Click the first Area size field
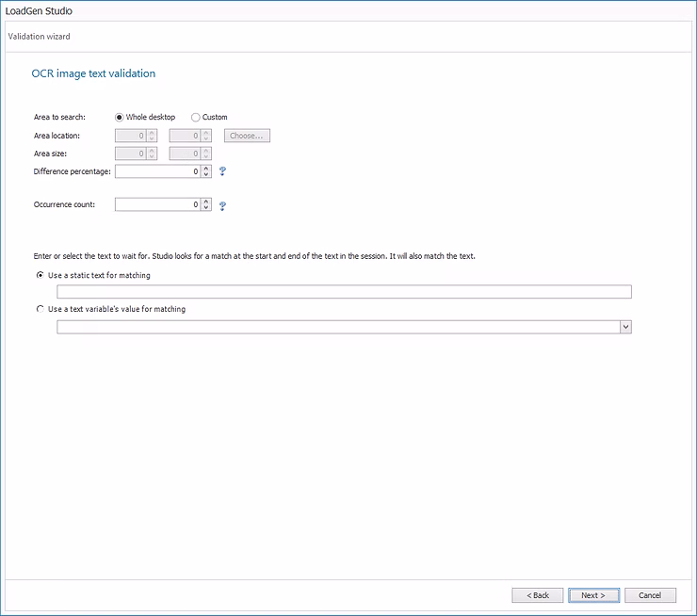 point(131,154)
